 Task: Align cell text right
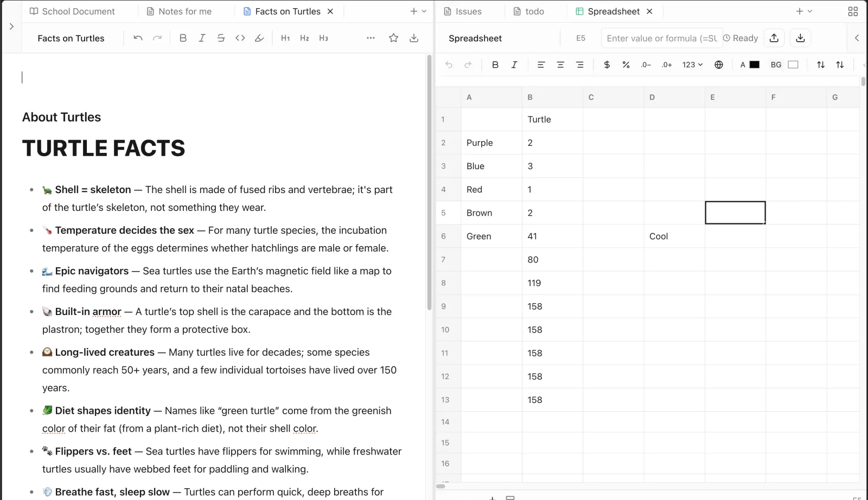pyautogui.click(x=580, y=65)
